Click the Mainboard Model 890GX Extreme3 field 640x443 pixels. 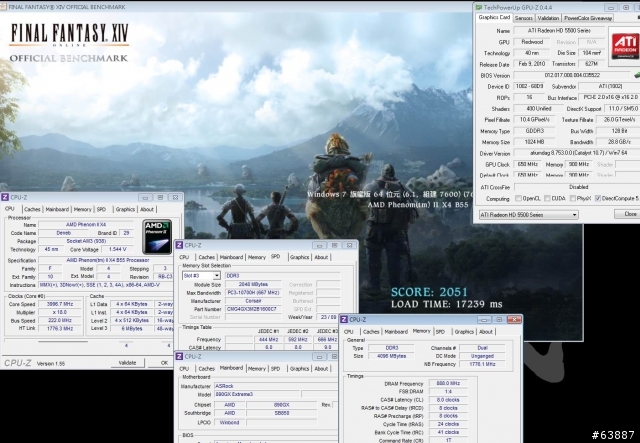[258, 394]
